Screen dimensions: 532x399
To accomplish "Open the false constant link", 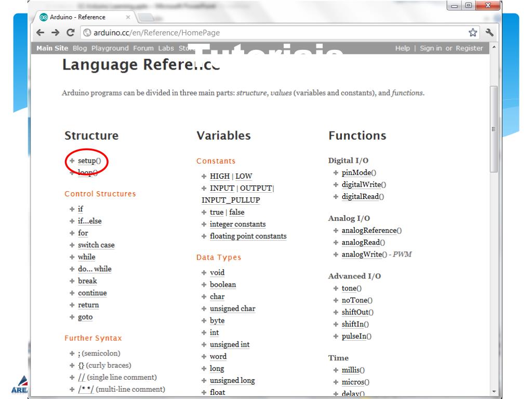I will [236, 212].
